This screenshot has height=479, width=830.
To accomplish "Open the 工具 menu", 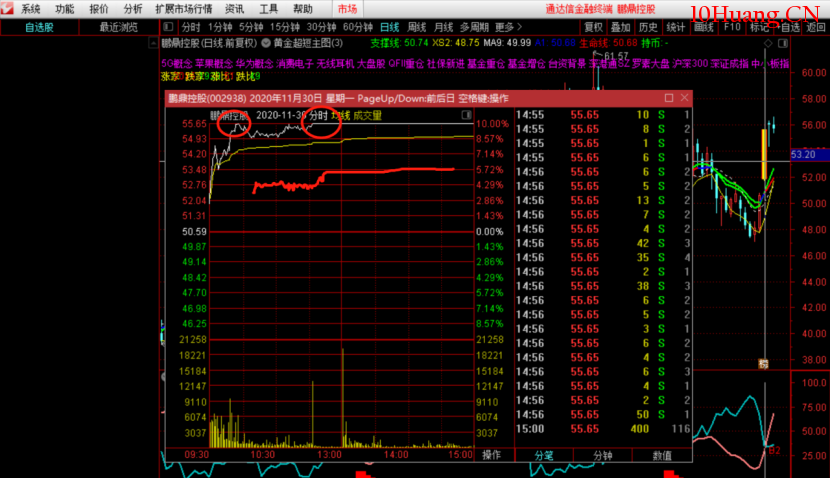I will (268, 9).
